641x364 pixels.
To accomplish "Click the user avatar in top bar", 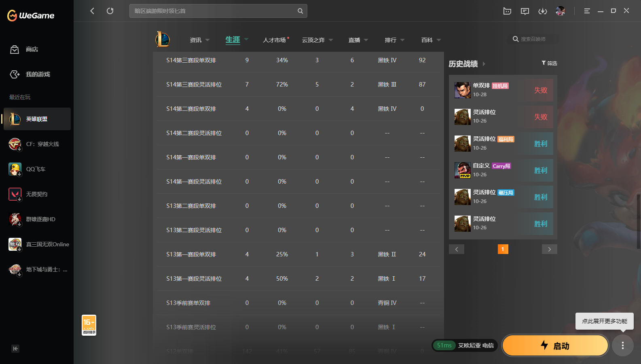I will coord(560,11).
